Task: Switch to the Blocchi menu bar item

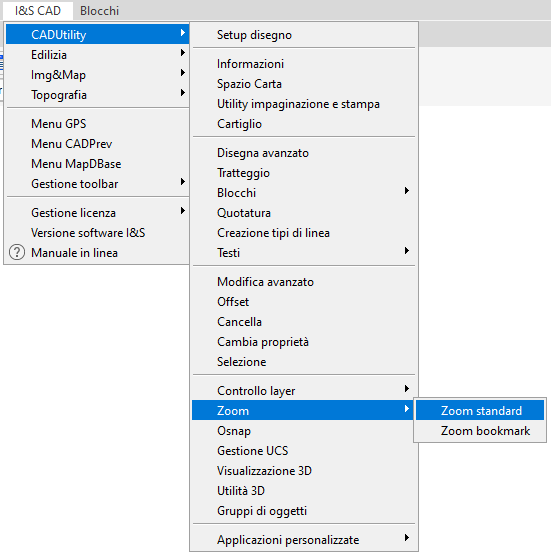Action: click(x=99, y=11)
